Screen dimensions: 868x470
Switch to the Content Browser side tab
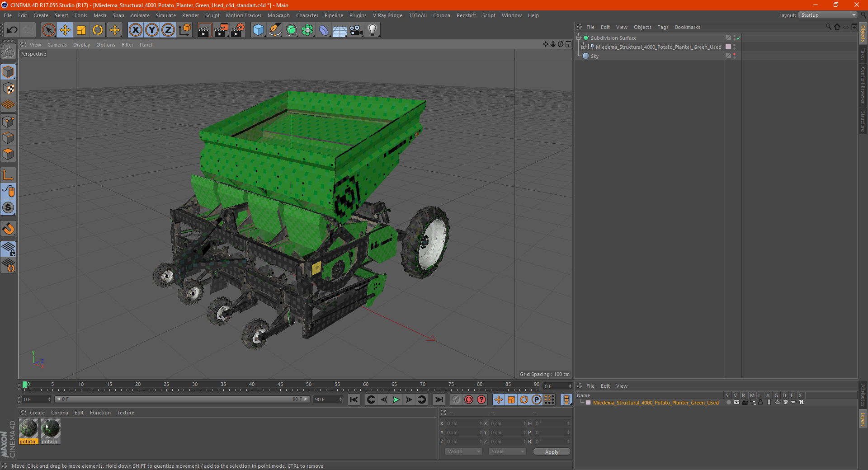pos(863,85)
